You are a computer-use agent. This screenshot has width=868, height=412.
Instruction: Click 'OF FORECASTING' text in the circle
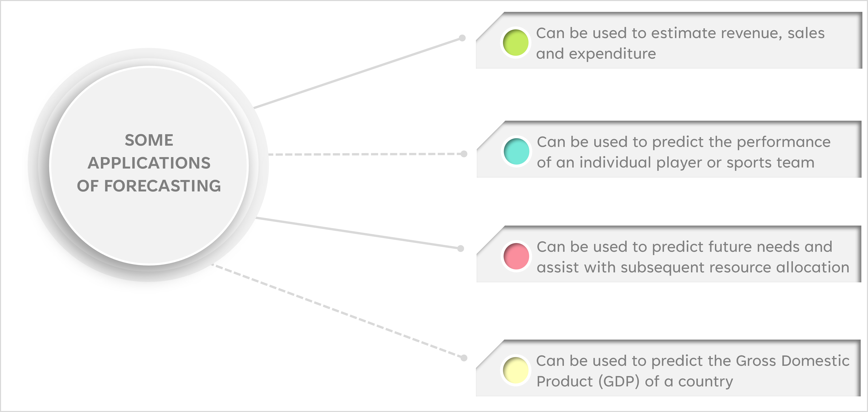[x=149, y=186]
